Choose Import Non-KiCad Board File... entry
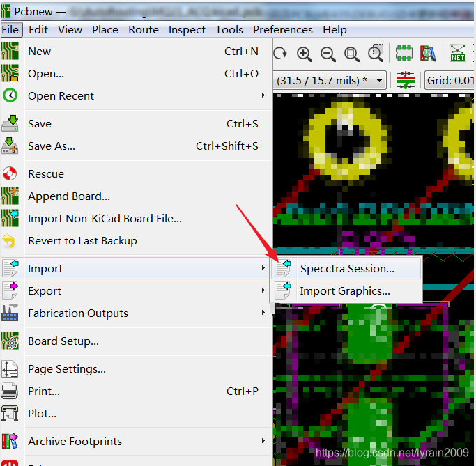Screen dimensions: 476x466 (137, 219)
